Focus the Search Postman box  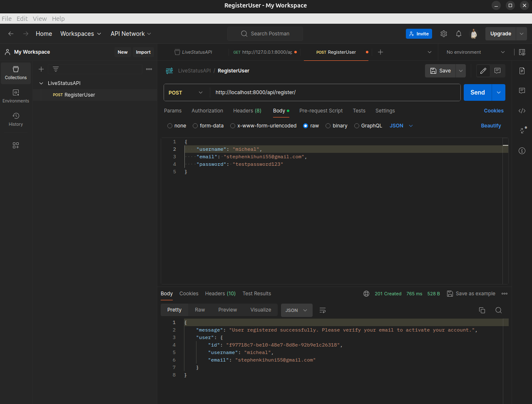265,34
